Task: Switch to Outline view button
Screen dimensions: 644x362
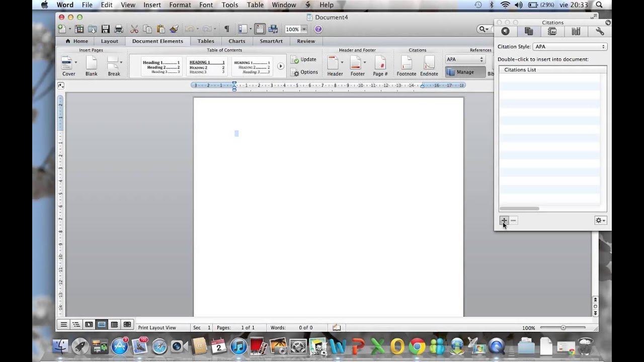Action: tap(76, 325)
